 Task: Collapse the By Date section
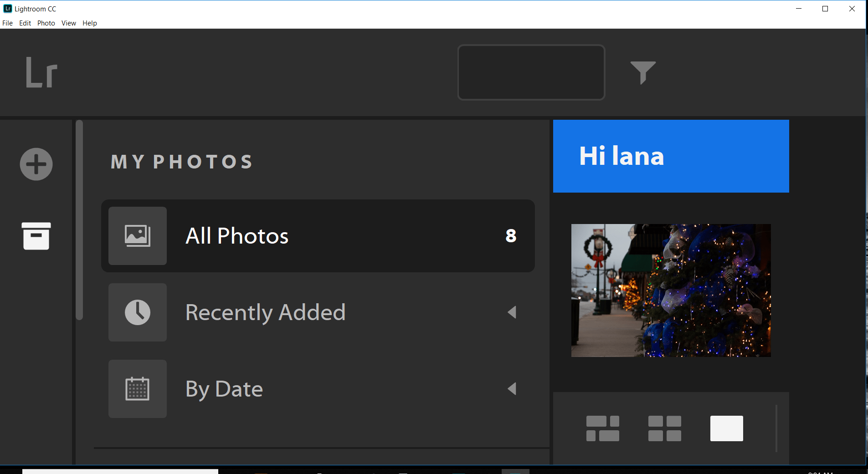[x=512, y=388]
